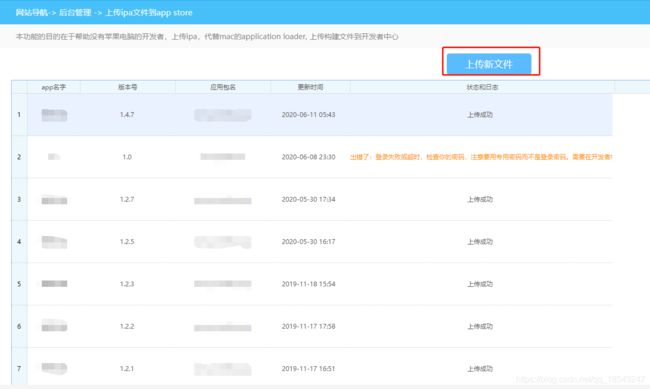Click the 上传新文件 upload button
The image size is (650, 389).
pos(489,64)
